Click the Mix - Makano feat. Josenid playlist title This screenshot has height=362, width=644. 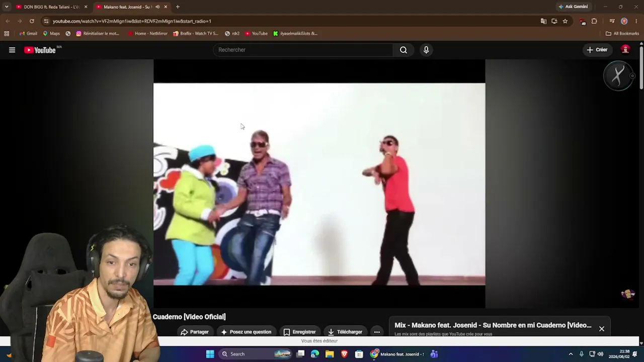click(493, 325)
